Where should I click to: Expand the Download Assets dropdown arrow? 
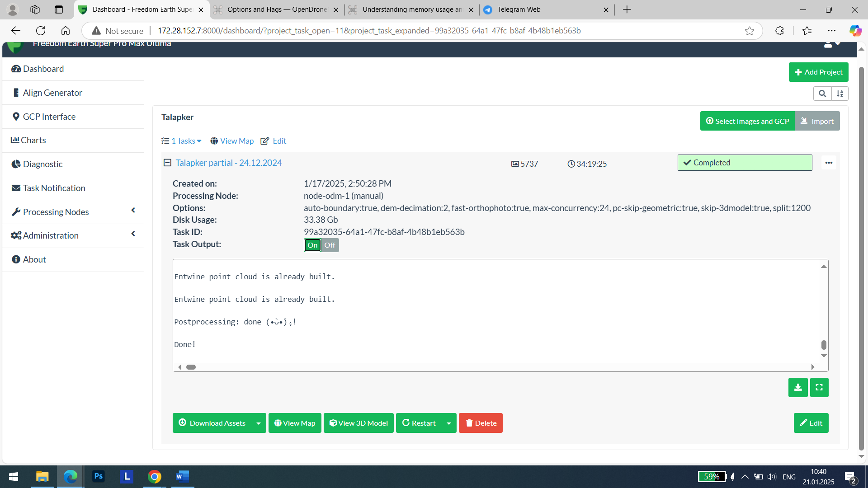(259, 423)
